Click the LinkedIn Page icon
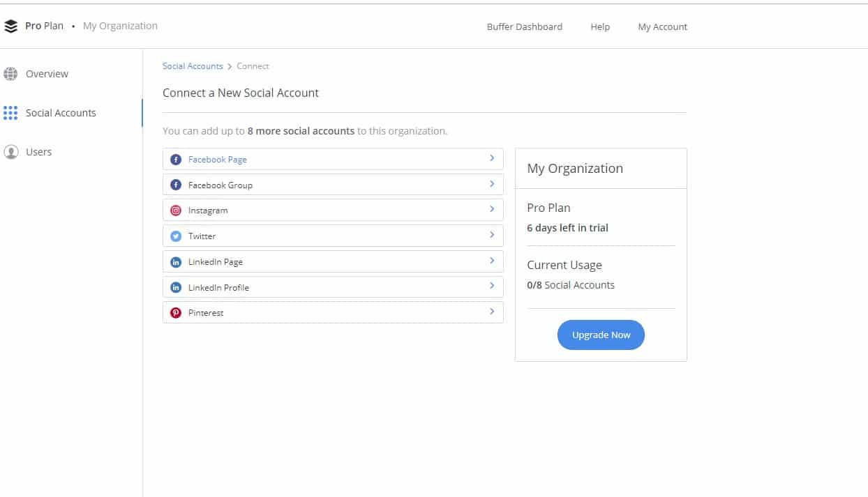The image size is (868, 497). [176, 262]
